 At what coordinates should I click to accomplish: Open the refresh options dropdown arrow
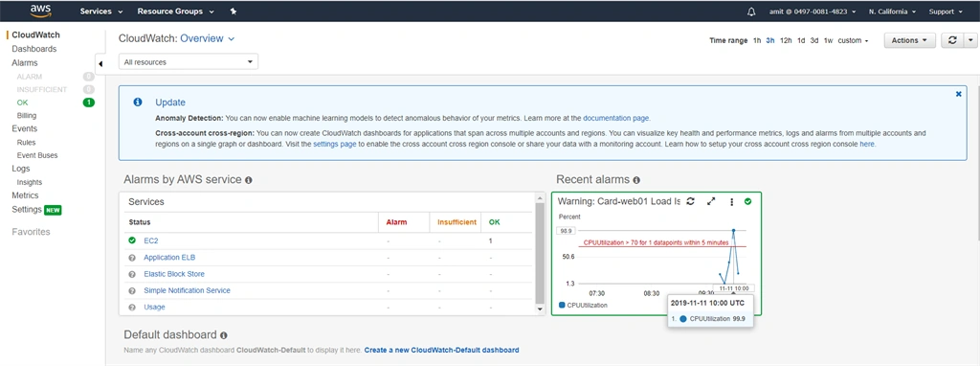970,40
